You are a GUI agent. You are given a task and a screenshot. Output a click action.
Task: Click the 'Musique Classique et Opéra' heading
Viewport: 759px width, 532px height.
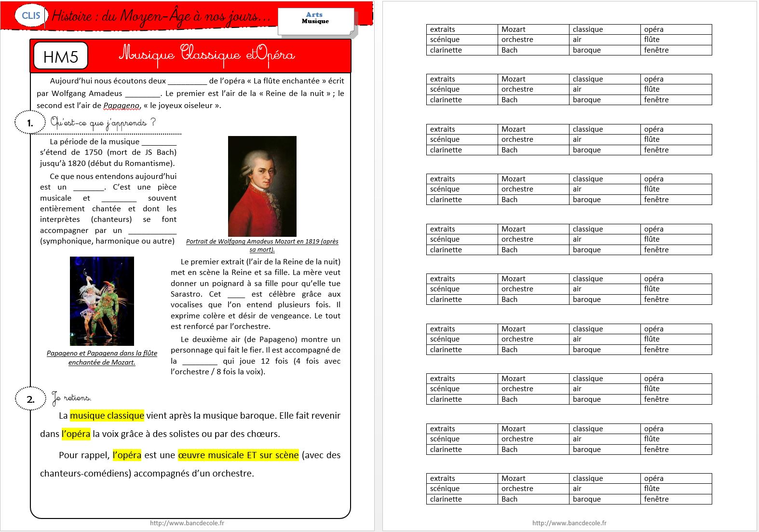click(207, 54)
